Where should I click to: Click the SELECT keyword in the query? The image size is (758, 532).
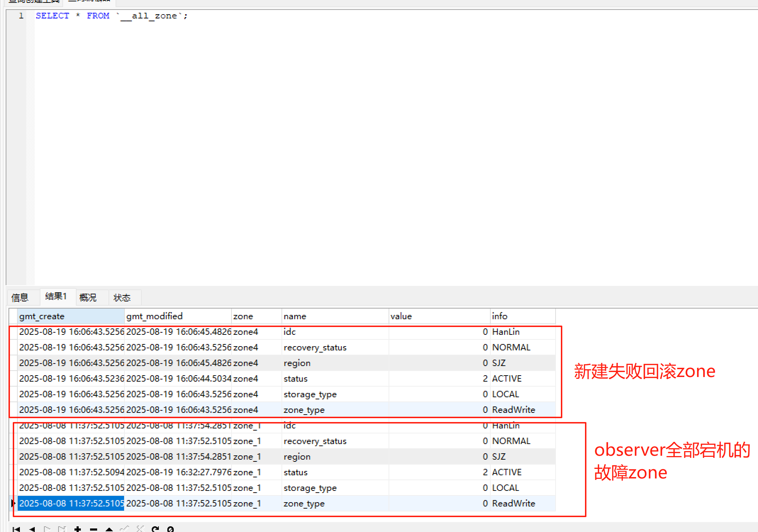point(52,16)
